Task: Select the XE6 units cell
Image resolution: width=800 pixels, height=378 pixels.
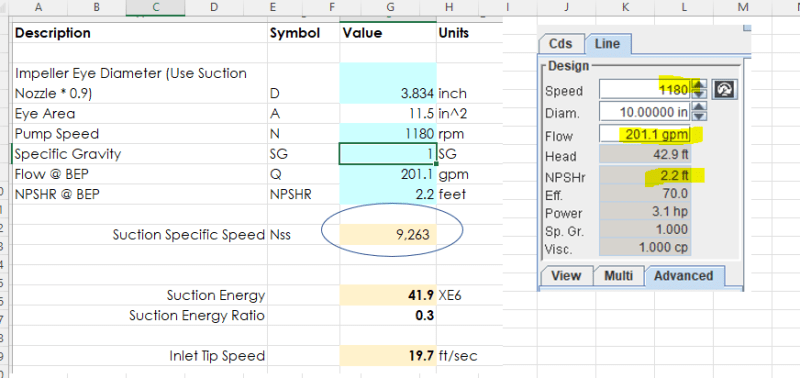Action: click(x=469, y=295)
